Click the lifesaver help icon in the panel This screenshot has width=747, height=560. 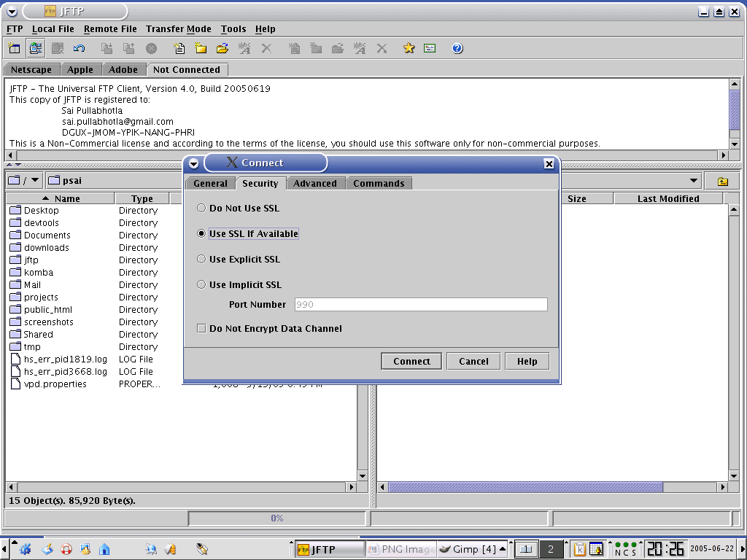[66, 550]
